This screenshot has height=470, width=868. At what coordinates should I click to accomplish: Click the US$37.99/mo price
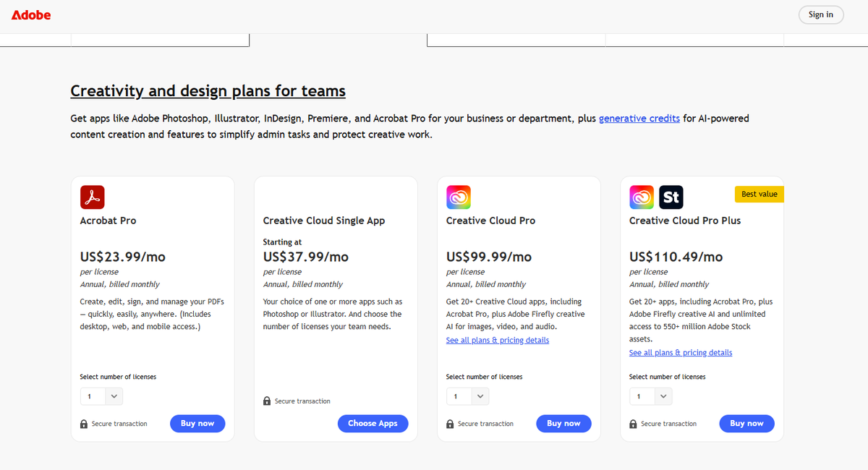coord(306,257)
